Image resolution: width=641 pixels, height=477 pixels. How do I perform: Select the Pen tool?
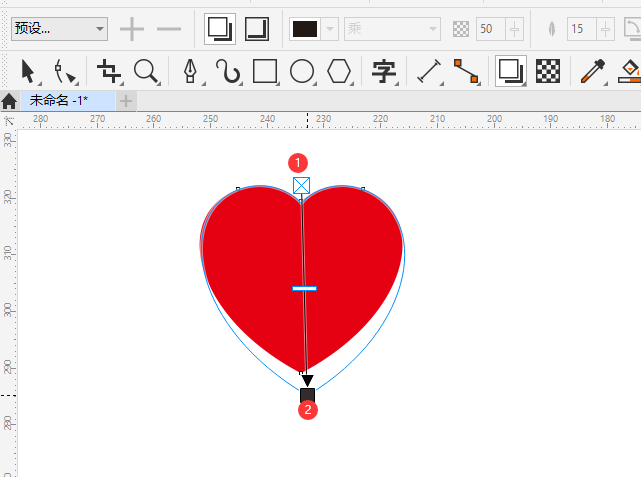(x=190, y=72)
